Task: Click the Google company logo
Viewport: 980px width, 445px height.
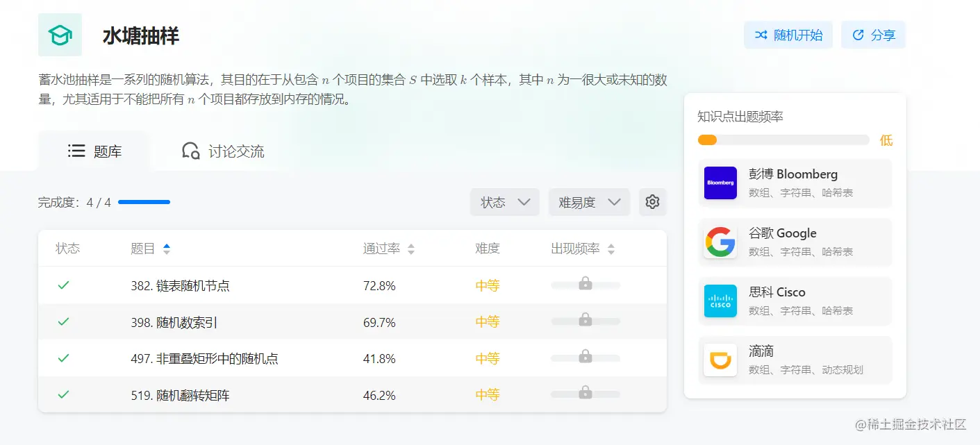Action: point(720,242)
